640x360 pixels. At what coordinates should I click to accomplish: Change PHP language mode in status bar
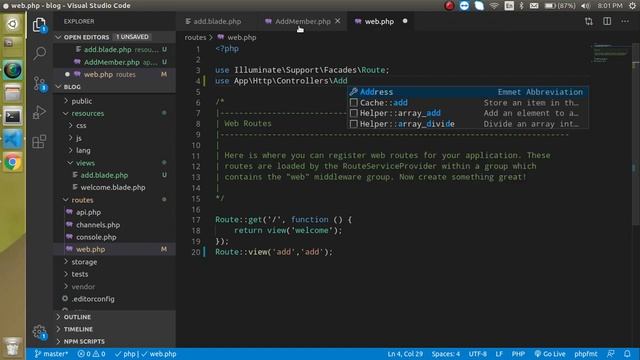coord(518,354)
